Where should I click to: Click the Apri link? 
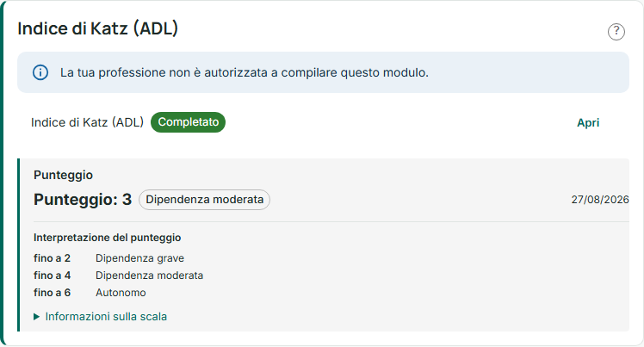coord(588,122)
